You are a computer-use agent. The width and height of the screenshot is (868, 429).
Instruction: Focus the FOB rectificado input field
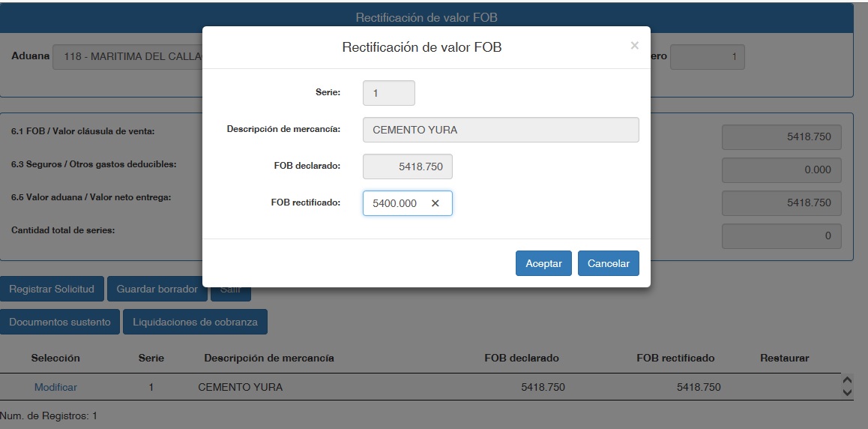396,203
